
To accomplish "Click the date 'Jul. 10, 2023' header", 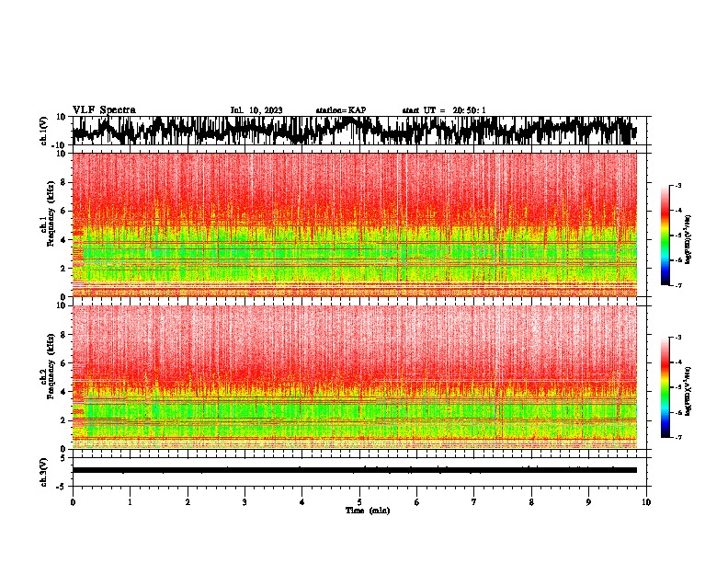I will point(256,110).
